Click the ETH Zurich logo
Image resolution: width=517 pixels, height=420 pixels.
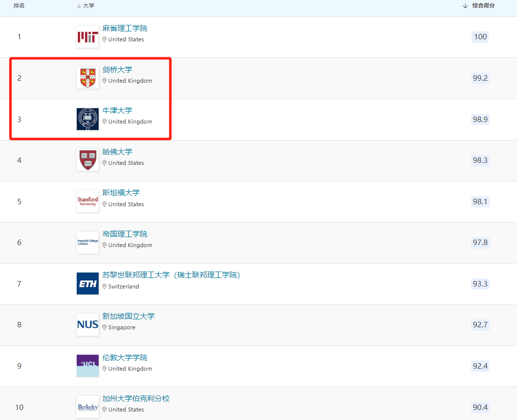pyautogui.click(x=88, y=283)
